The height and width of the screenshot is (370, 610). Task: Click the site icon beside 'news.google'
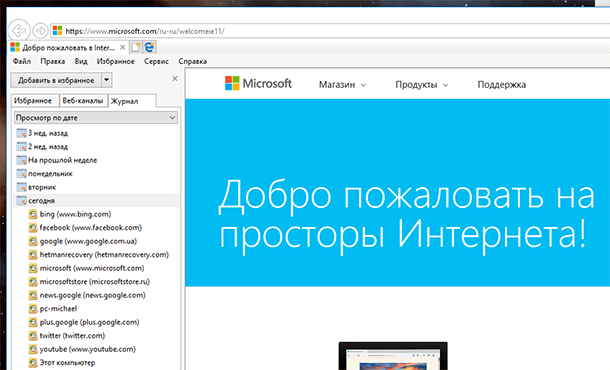(33, 295)
